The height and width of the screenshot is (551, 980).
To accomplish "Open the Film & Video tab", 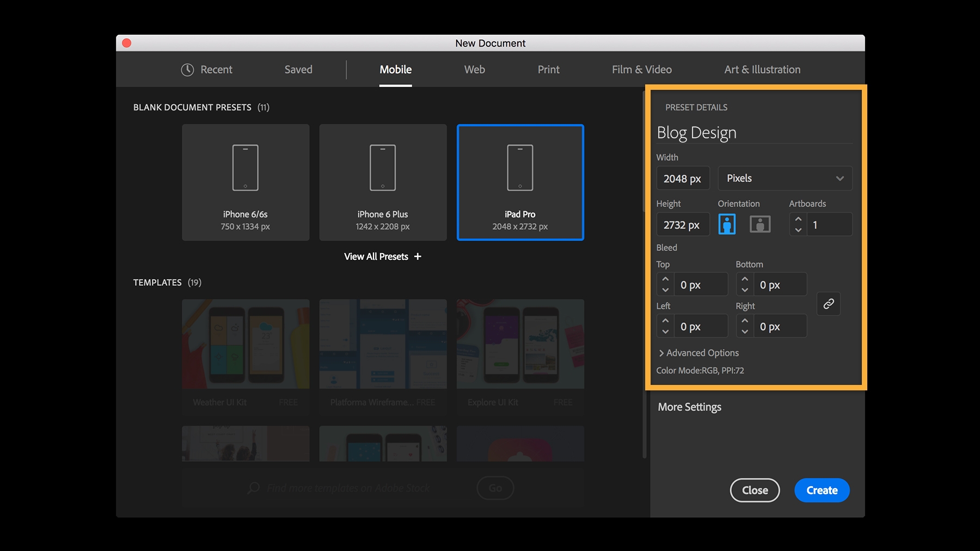I will pyautogui.click(x=642, y=69).
